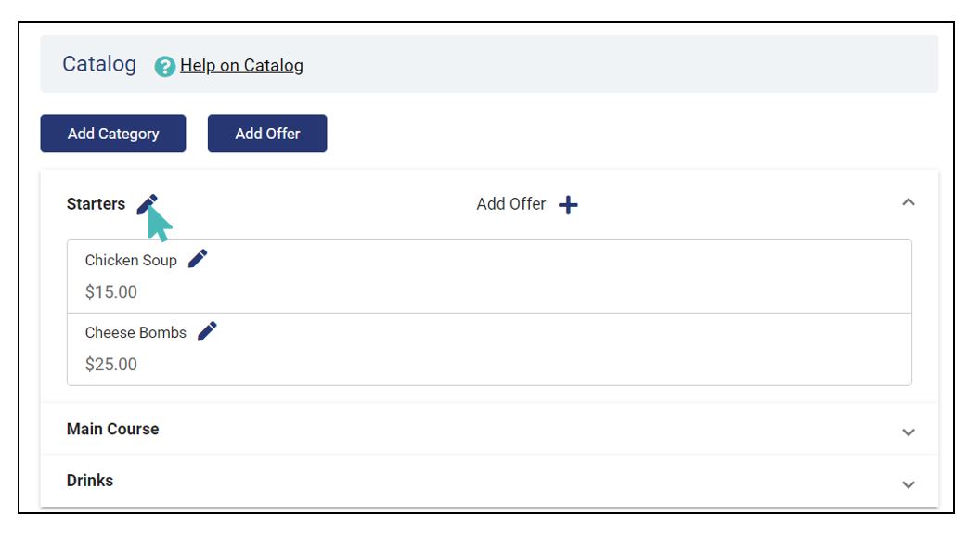This screenshot has width=980, height=541.
Task: Open the Help on Catalog link
Action: coord(241,66)
